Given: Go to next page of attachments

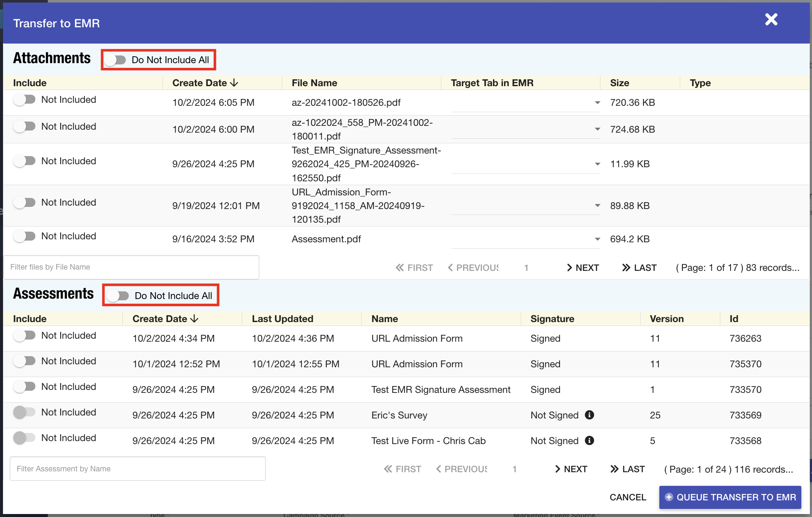Looking at the screenshot, I should (x=583, y=267).
